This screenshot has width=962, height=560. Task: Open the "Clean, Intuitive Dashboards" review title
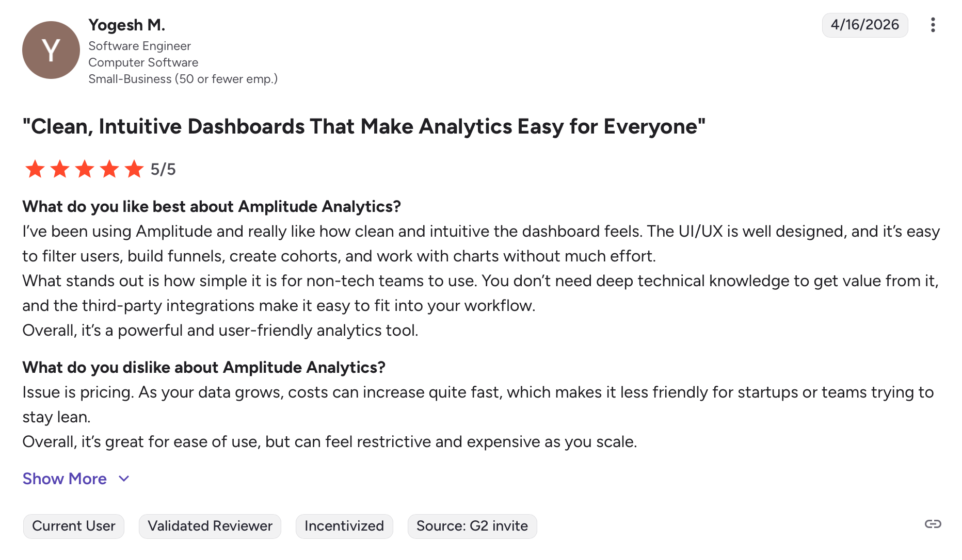coord(364,127)
